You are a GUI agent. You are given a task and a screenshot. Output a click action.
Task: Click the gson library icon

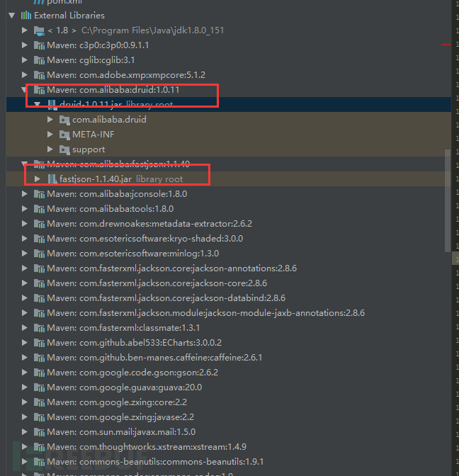click(x=39, y=373)
